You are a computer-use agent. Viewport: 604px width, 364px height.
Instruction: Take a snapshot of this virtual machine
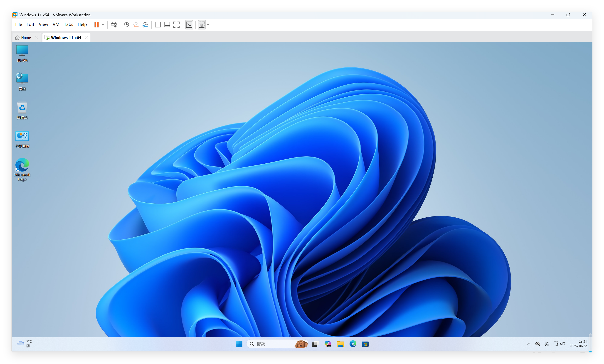pos(126,25)
